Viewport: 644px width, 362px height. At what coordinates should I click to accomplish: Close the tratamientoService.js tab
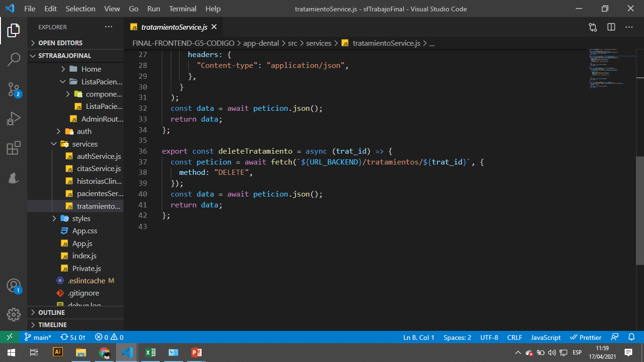[214, 27]
